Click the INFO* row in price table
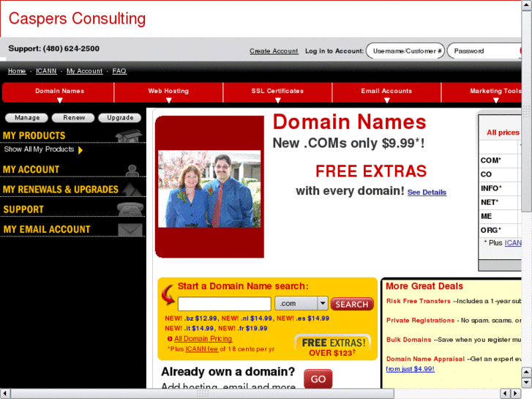Image resolution: width=532 pixels, height=399 pixels. [x=500, y=188]
